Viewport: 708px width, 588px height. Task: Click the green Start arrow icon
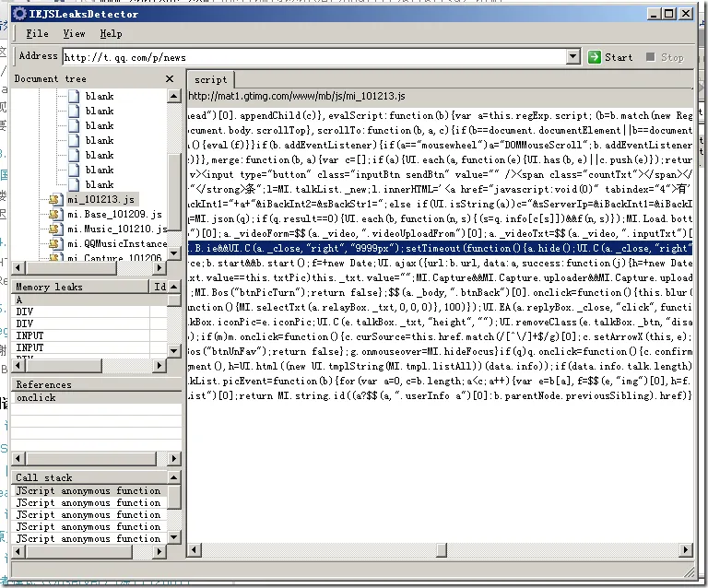pyautogui.click(x=595, y=57)
